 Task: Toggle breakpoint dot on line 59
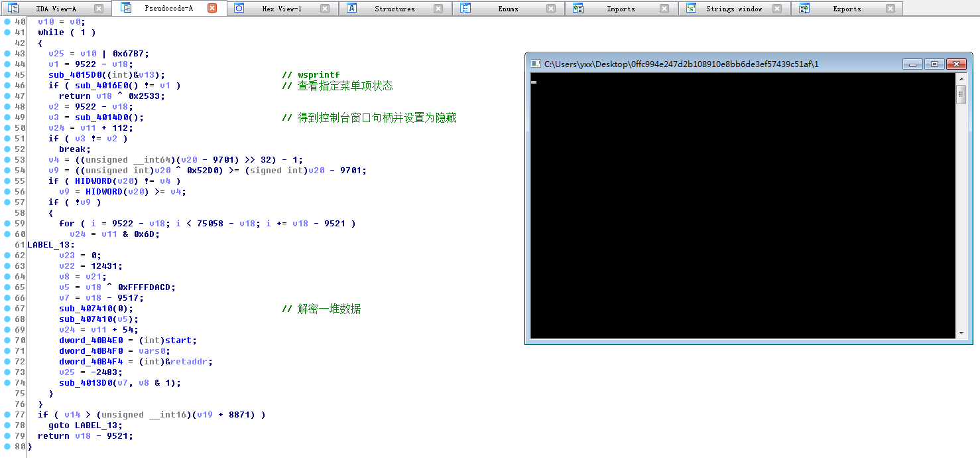pyautogui.click(x=7, y=223)
